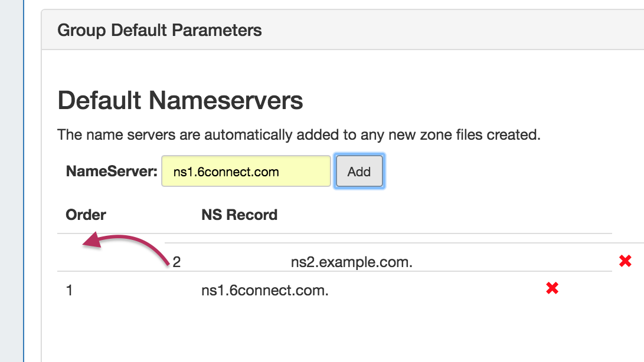Click the NS Record column header
Viewport: 644px width, 362px height.
239,215
